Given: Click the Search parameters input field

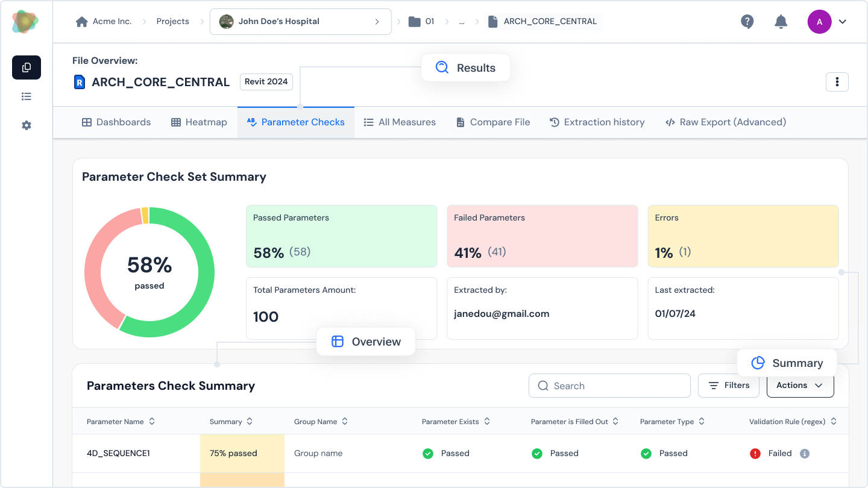Looking at the screenshot, I should click(609, 386).
